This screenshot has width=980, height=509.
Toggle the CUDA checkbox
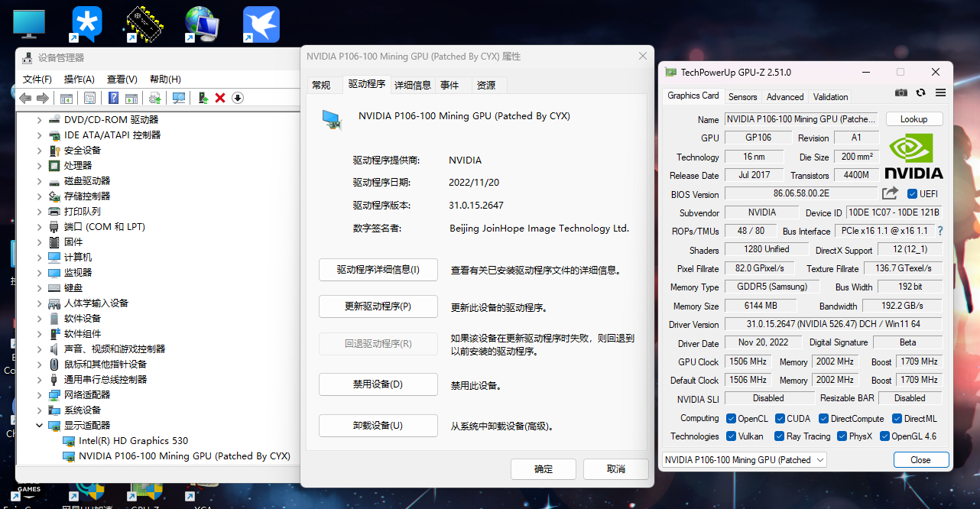[780, 419]
